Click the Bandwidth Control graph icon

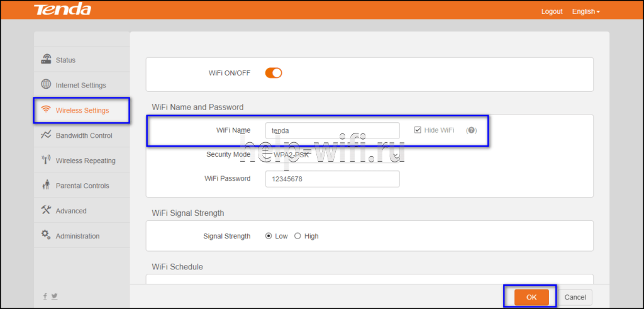46,135
